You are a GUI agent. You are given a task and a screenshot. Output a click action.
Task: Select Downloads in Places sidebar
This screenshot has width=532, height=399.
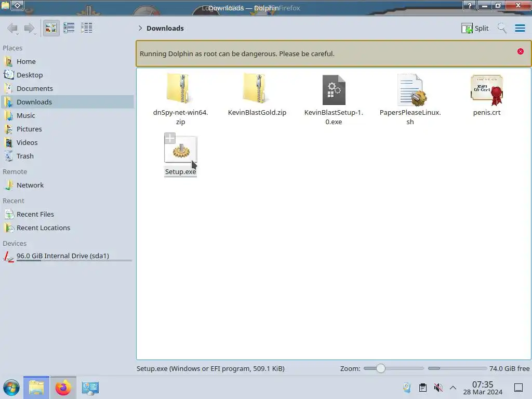[67, 102]
